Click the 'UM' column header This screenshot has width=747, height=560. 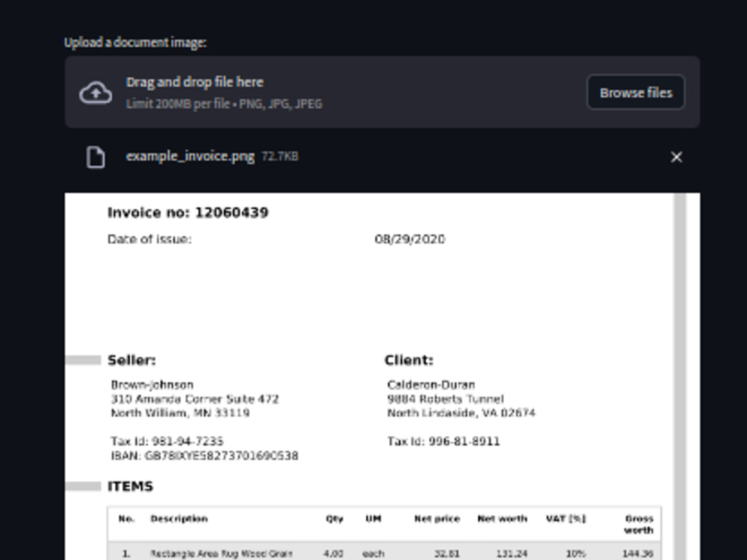pos(373,519)
